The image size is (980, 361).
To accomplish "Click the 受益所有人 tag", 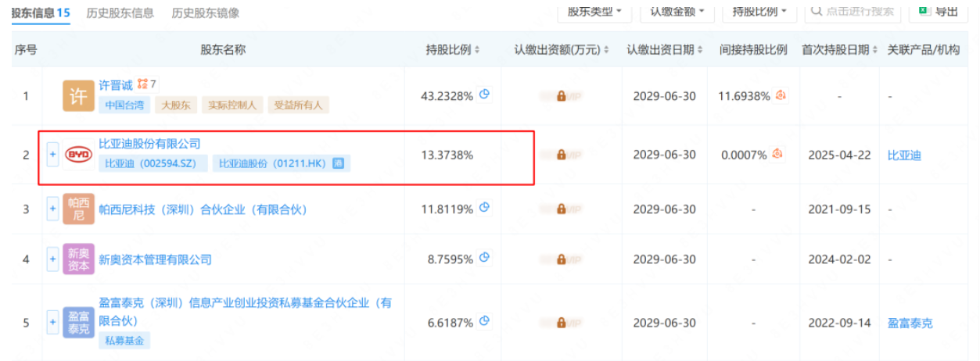I will pyautogui.click(x=299, y=105).
